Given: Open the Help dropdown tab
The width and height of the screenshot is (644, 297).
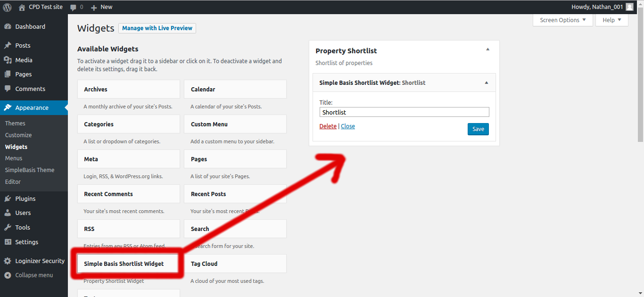Looking at the screenshot, I should pos(612,20).
